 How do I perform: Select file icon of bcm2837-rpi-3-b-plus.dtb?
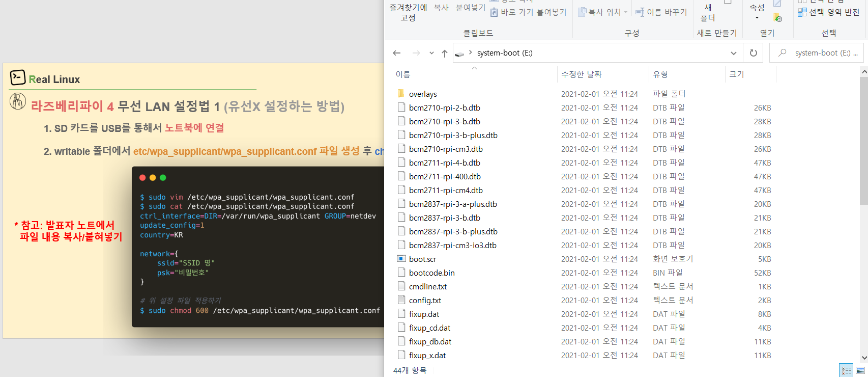tap(401, 231)
